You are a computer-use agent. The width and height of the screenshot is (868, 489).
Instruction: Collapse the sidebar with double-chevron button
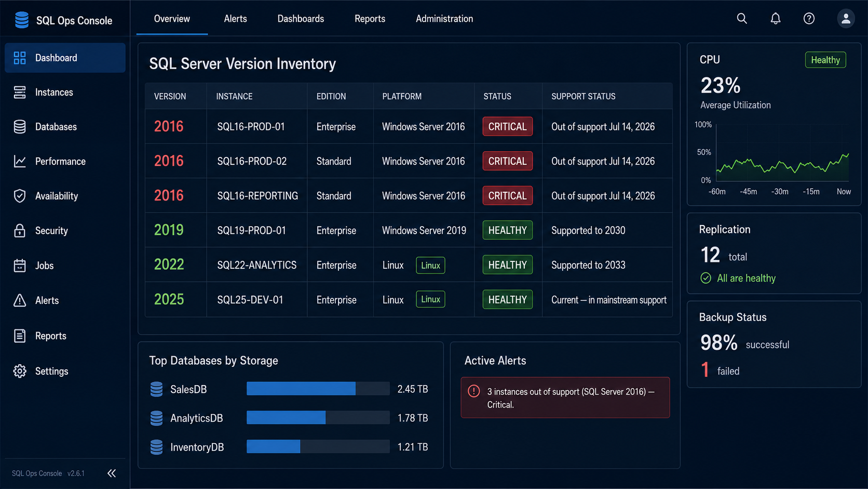click(x=112, y=473)
